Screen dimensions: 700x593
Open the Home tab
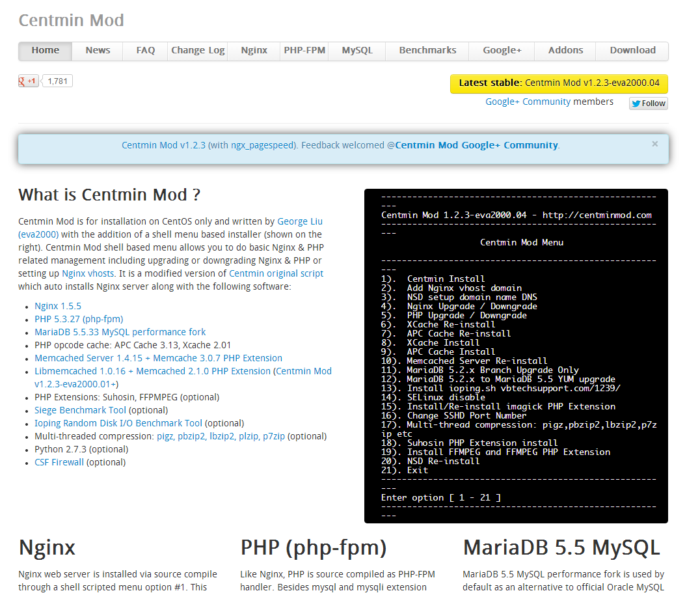[x=45, y=51]
